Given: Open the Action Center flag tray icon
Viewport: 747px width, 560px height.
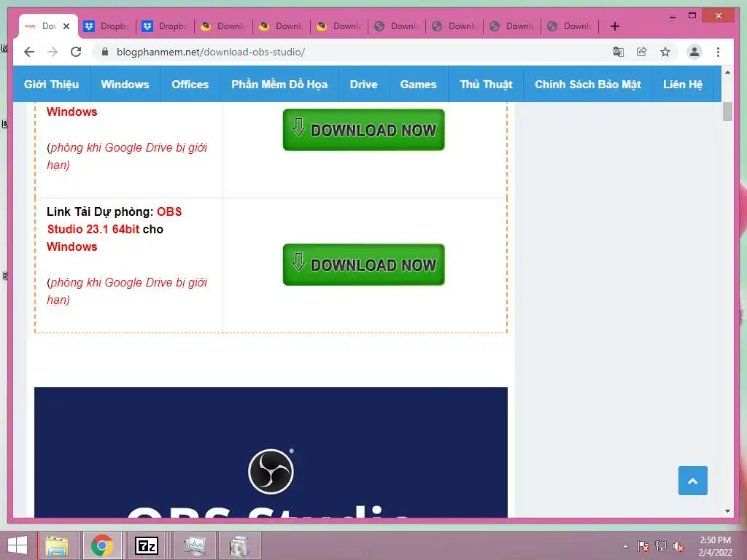Looking at the screenshot, I should pos(643,546).
